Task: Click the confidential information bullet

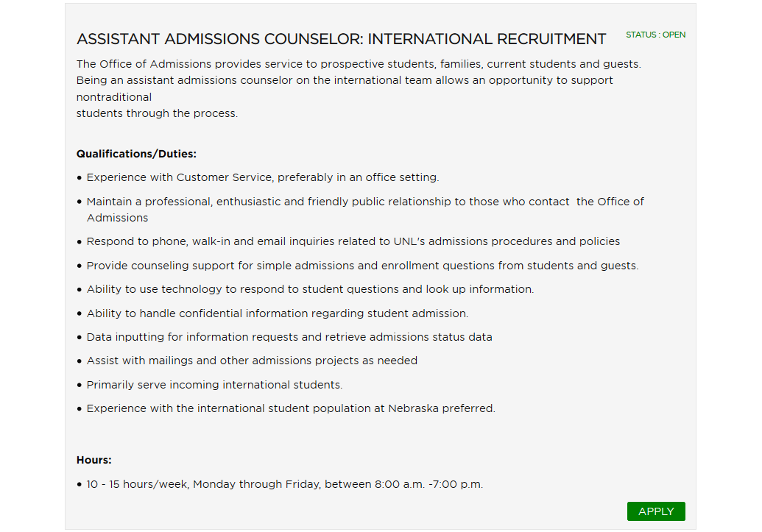Action: [277, 313]
